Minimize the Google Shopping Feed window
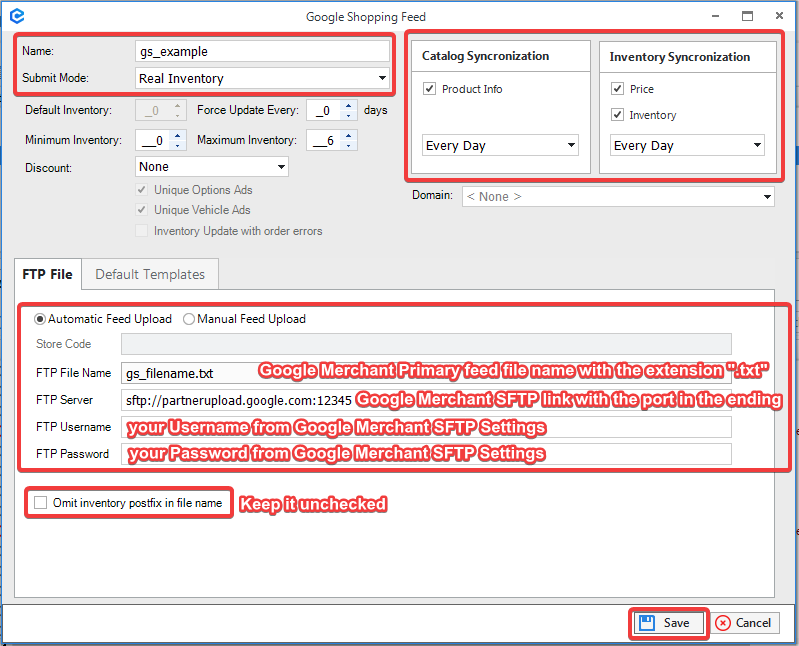799x646 pixels. pos(715,16)
